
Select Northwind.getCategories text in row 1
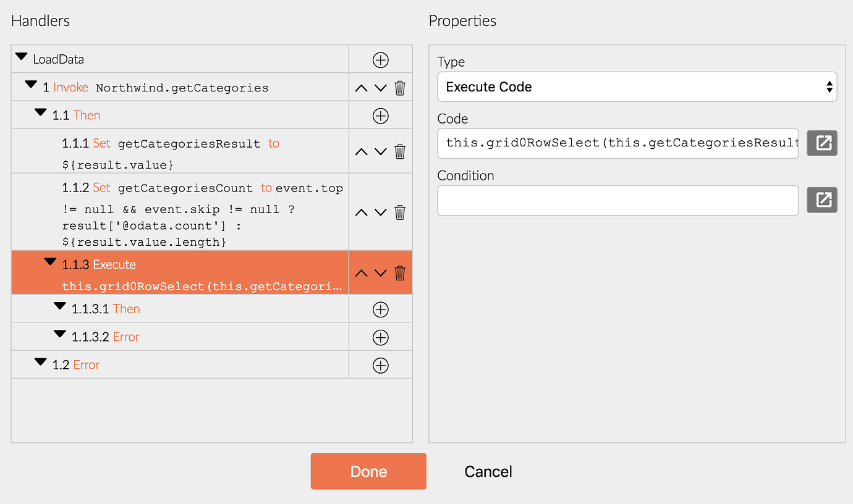pyautogui.click(x=182, y=88)
